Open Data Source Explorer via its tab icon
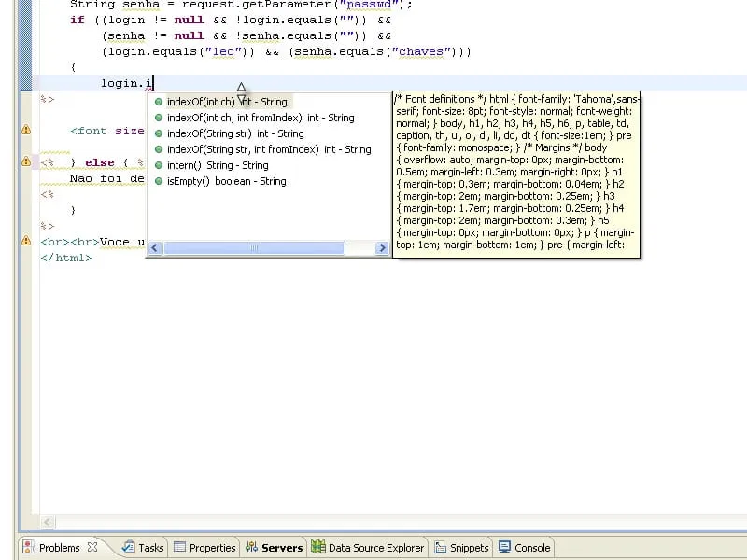The image size is (747, 560). pyautogui.click(x=318, y=548)
